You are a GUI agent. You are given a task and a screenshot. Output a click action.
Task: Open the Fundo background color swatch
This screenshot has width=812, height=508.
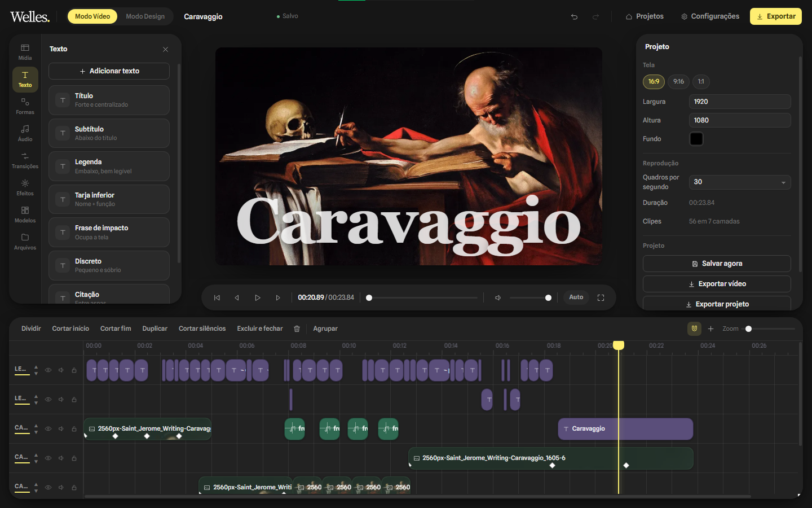point(696,139)
